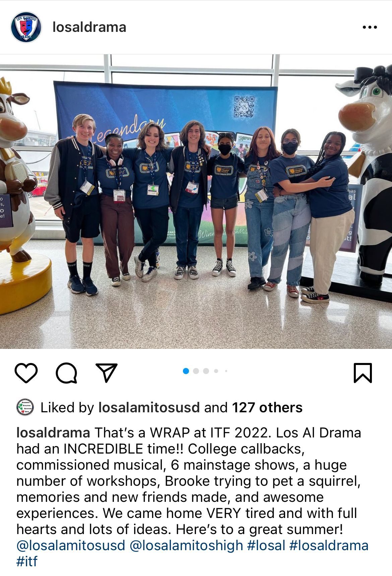This screenshot has width=392, height=576.
Task: Select the first blue carousel dot
Action: coord(186,371)
